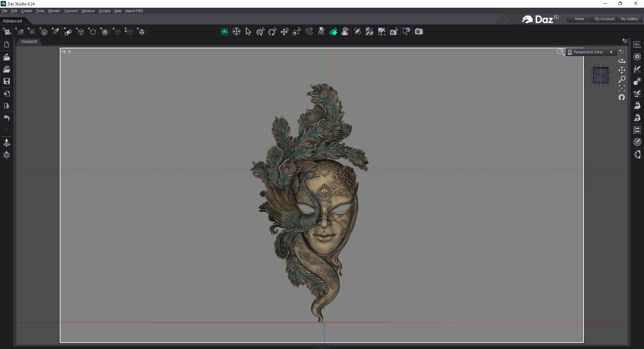This screenshot has height=349, width=644.
Task: Open the Joint Editor tool
Action: click(x=358, y=32)
